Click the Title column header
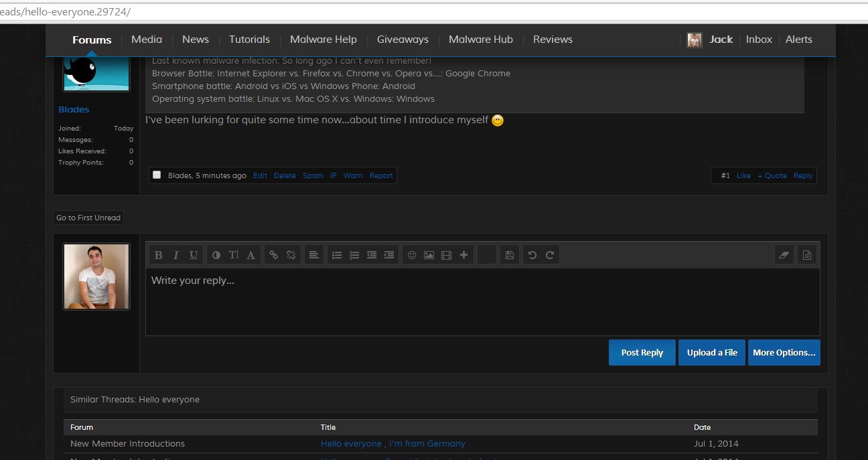The image size is (868, 460). tap(328, 427)
